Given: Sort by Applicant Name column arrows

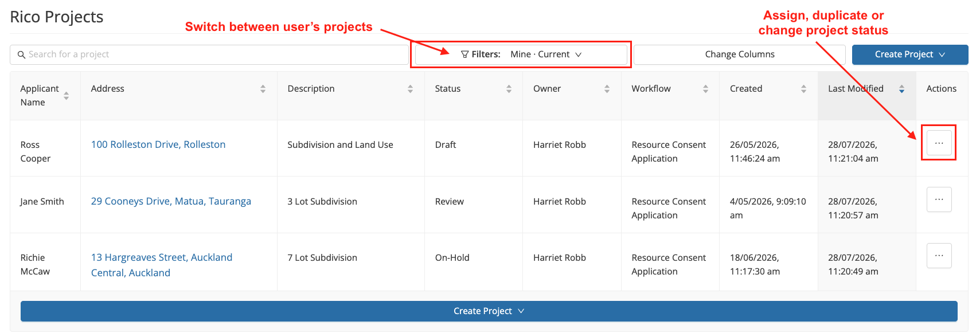Looking at the screenshot, I should tap(67, 96).
